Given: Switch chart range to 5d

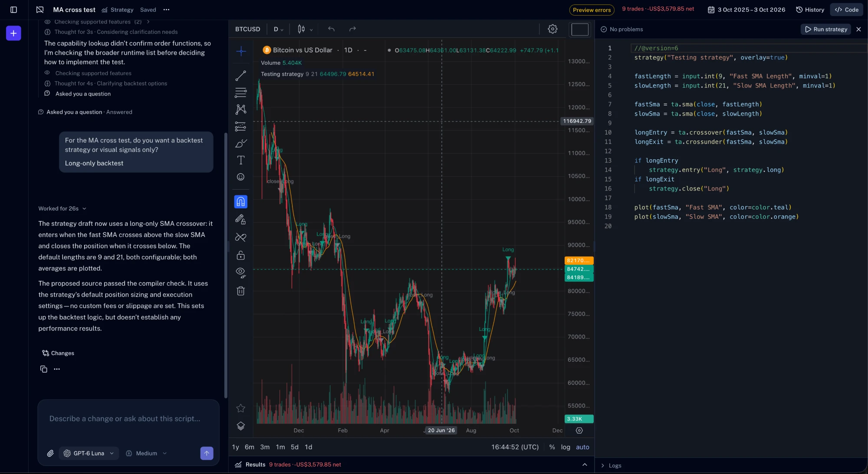Looking at the screenshot, I should click(295, 447).
